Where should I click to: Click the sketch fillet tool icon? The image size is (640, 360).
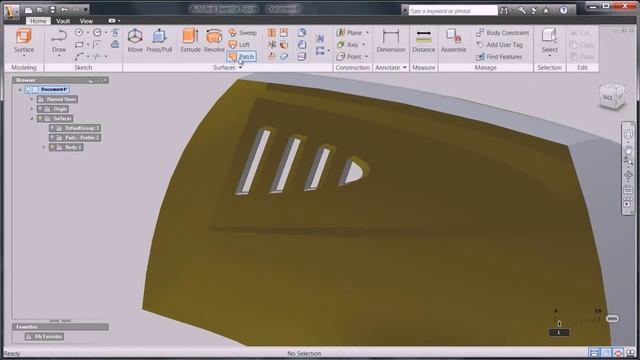(97, 44)
